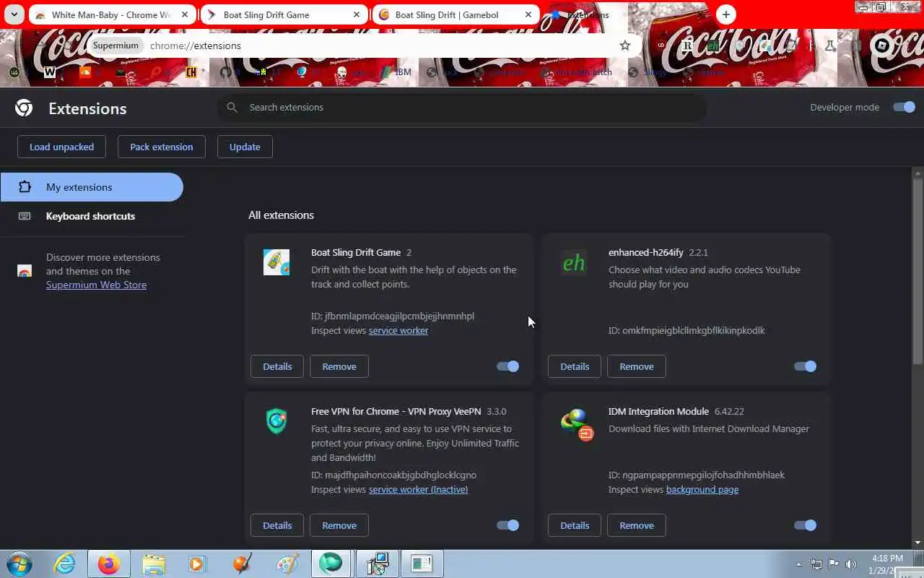Focus the Search extensions field
Image resolution: width=924 pixels, height=578 pixels.
click(x=462, y=107)
